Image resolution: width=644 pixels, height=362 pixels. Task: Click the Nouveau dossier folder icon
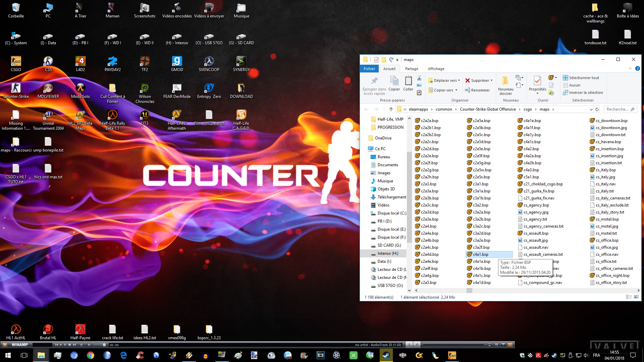coord(505,81)
